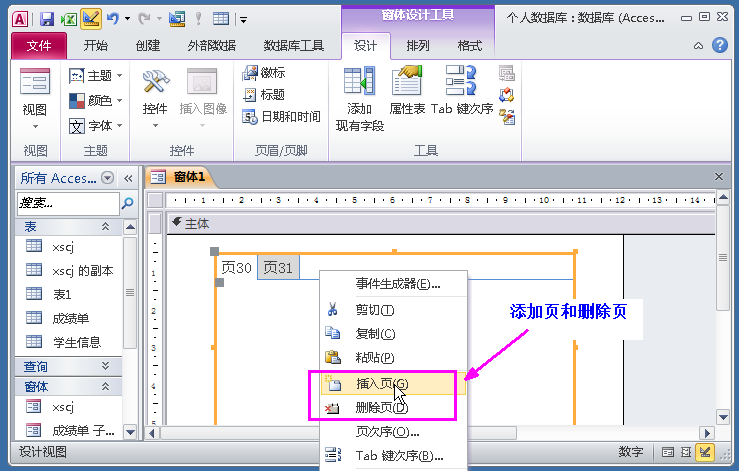Click the Undo arrow icon
739x471 pixels.
point(113,19)
